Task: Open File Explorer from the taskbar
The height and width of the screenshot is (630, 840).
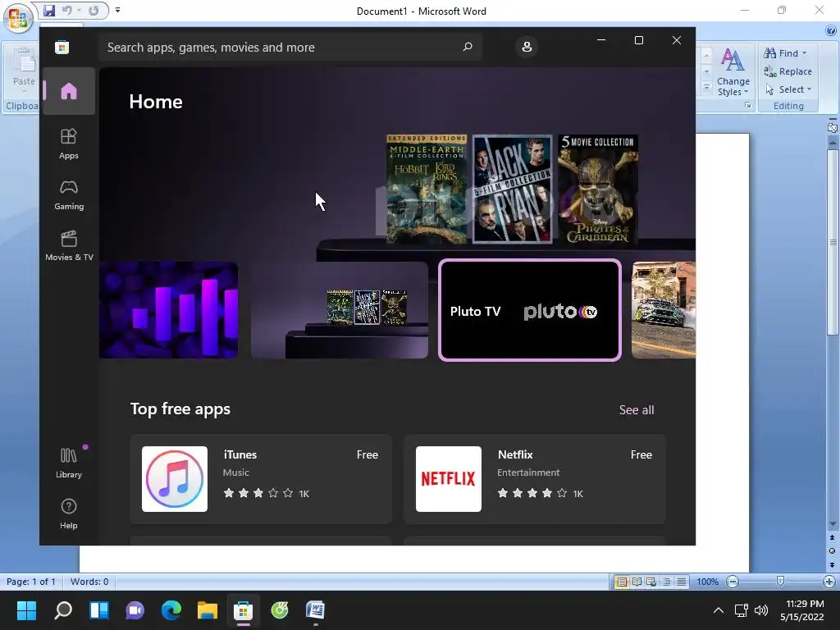Action: [208, 610]
